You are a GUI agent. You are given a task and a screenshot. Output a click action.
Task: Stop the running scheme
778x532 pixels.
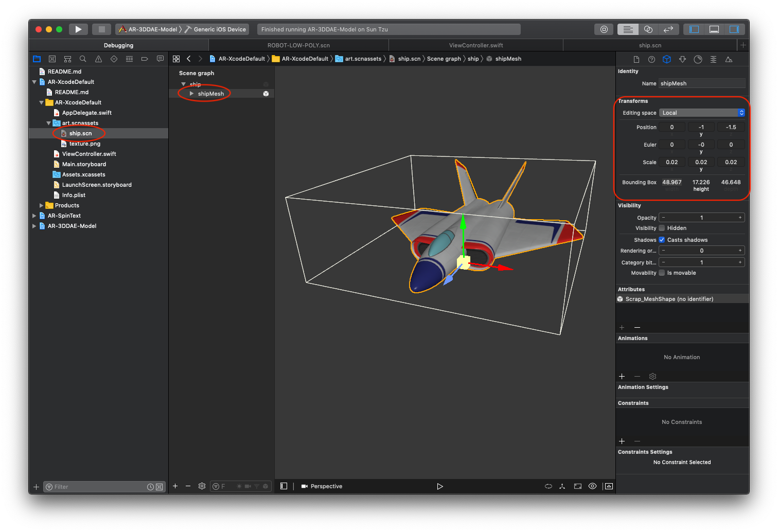(102, 29)
